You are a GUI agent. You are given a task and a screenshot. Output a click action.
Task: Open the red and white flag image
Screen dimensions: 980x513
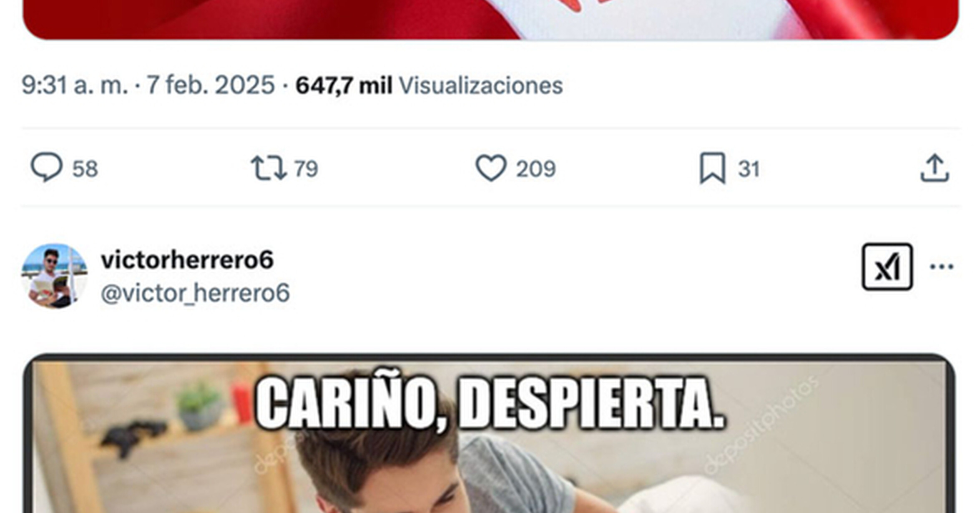490,20
